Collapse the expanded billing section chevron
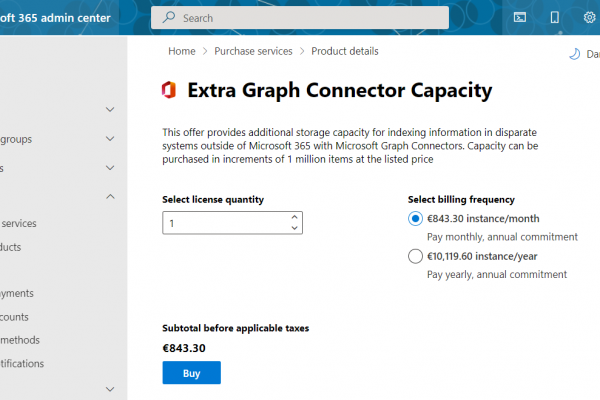This screenshot has height=400, width=600. [110, 197]
